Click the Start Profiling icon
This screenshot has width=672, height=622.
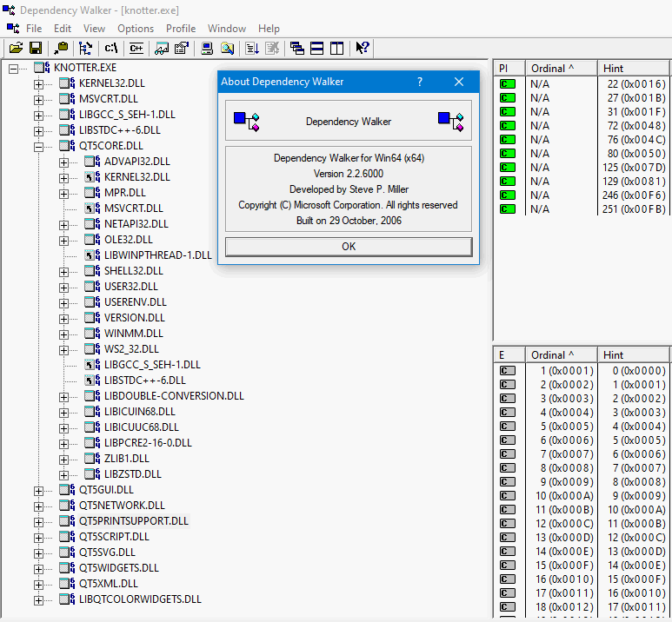[x=252, y=48]
